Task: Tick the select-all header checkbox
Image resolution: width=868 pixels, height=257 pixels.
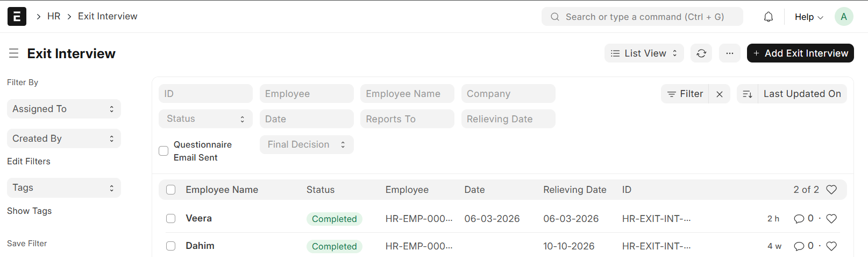Action: [171, 190]
